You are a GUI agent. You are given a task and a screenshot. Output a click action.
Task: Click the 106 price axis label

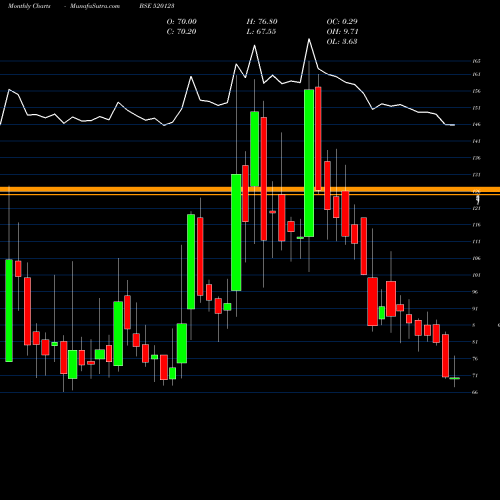(476, 258)
